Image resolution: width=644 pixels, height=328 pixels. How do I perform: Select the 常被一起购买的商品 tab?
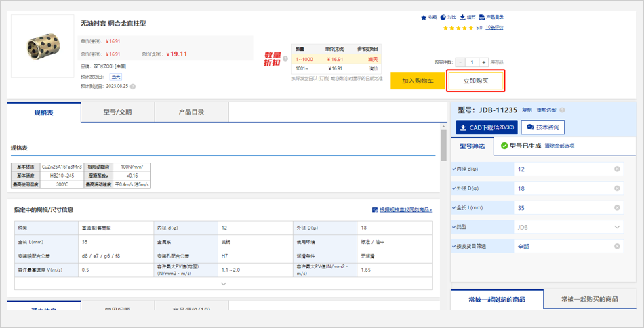[589, 299]
